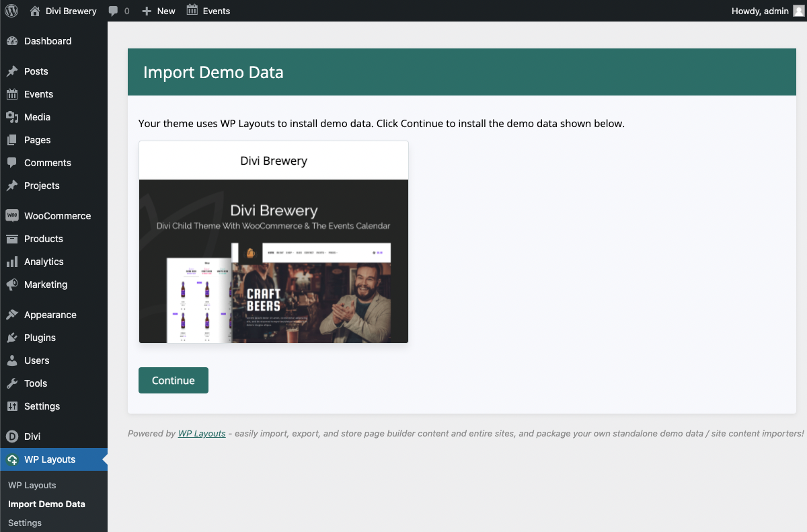Click the Divi Brewery demo card title
807x532 pixels.
pyautogui.click(x=274, y=161)
